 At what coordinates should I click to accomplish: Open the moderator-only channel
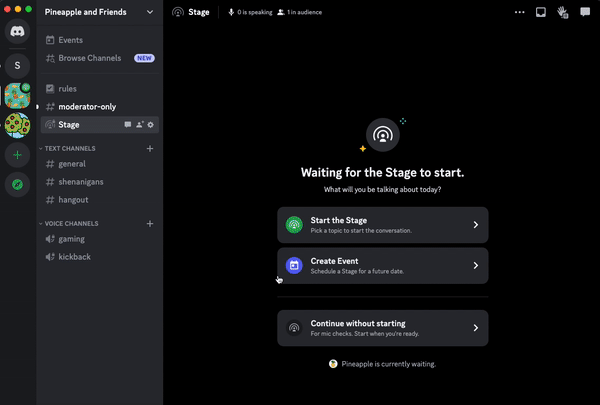[x=100, y=106]
